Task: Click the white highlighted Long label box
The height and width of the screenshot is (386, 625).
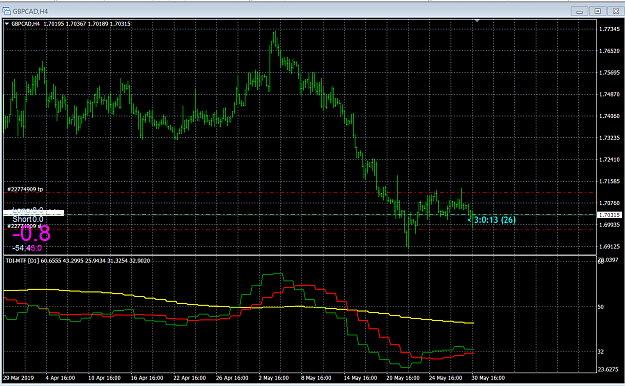Action: pos(33,212)
